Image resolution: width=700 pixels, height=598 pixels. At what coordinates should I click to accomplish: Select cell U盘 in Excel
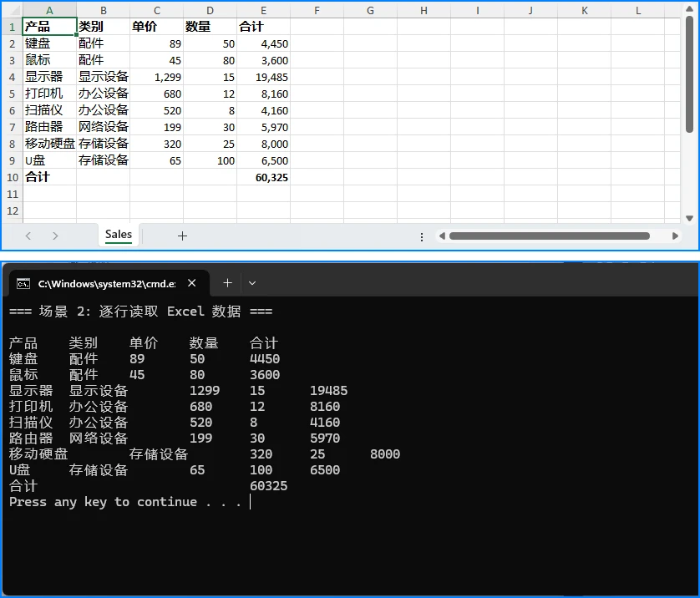click(49, 160)
